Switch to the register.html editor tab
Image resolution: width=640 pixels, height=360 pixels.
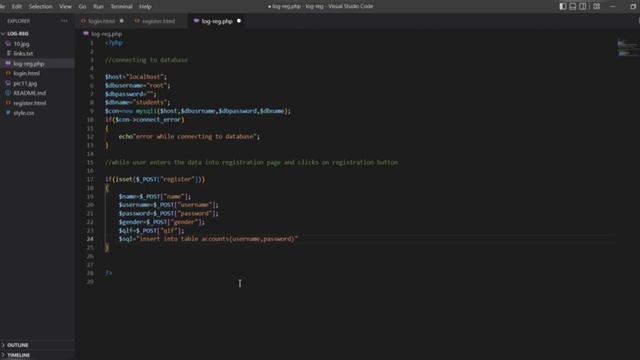coord(158,21)
